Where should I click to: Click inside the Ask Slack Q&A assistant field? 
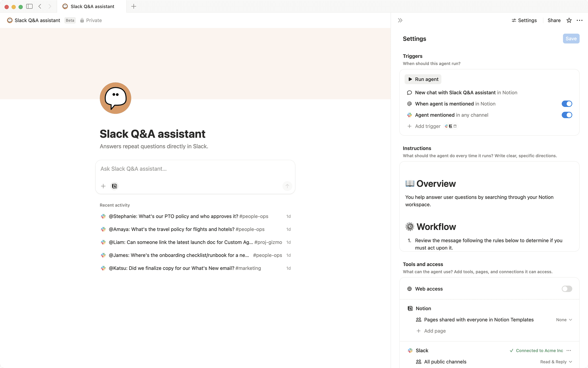(195, 169)
